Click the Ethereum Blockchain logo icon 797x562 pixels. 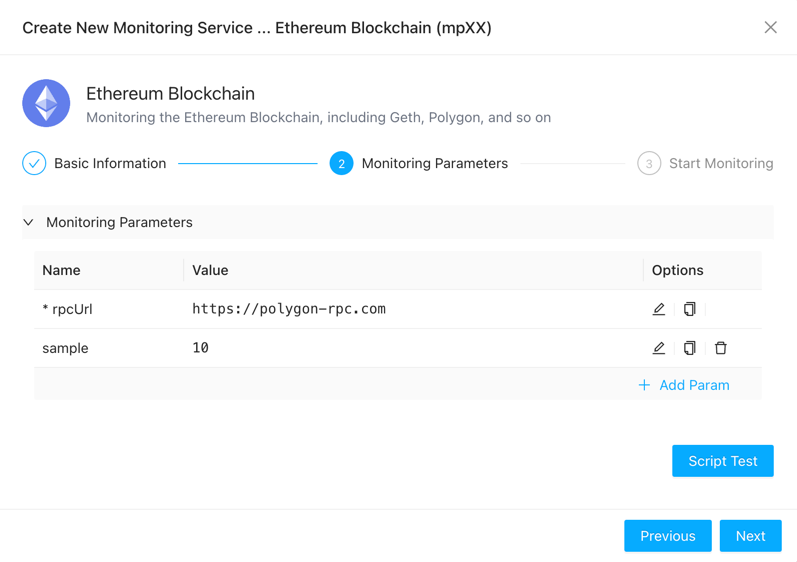click(x=46, y=103)
